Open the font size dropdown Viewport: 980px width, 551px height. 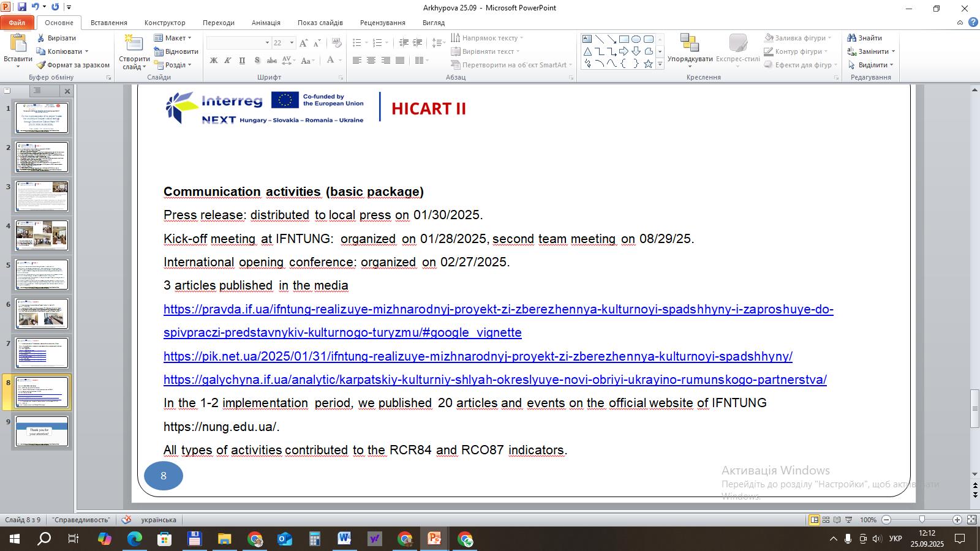point(292,43)
